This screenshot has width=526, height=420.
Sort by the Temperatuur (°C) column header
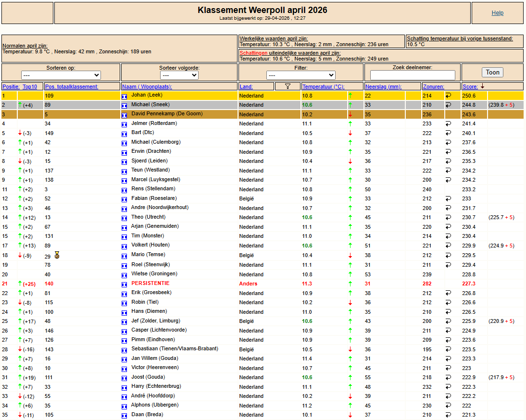click(x=323, y=86)
